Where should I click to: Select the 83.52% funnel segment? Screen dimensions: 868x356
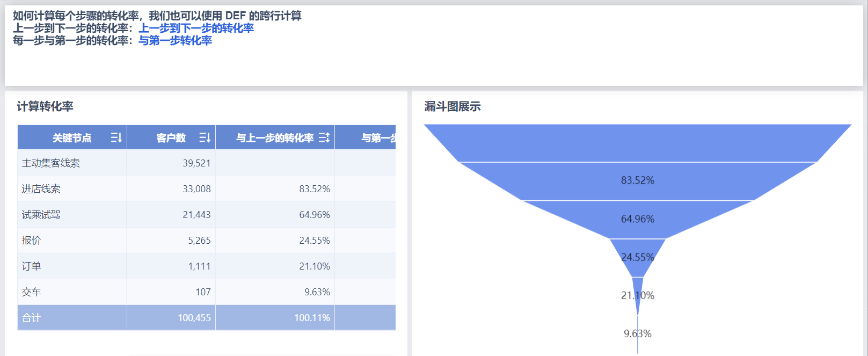637,180
